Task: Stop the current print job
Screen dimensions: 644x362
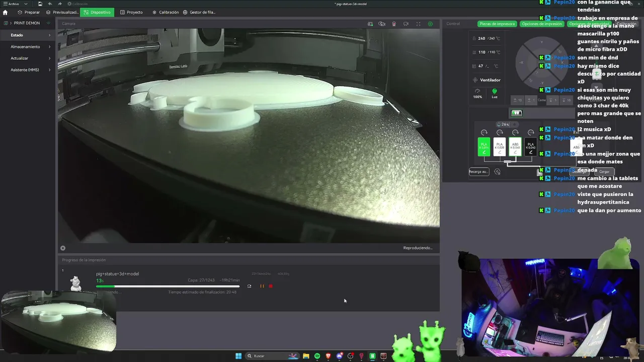Action: 271,286
